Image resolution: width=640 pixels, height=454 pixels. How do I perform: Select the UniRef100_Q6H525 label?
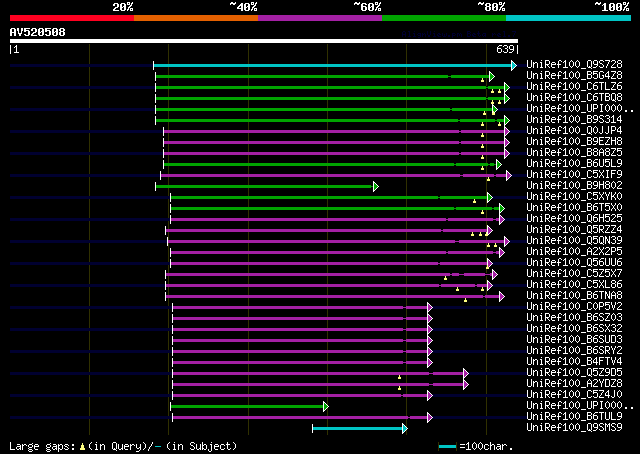(574, 219)
